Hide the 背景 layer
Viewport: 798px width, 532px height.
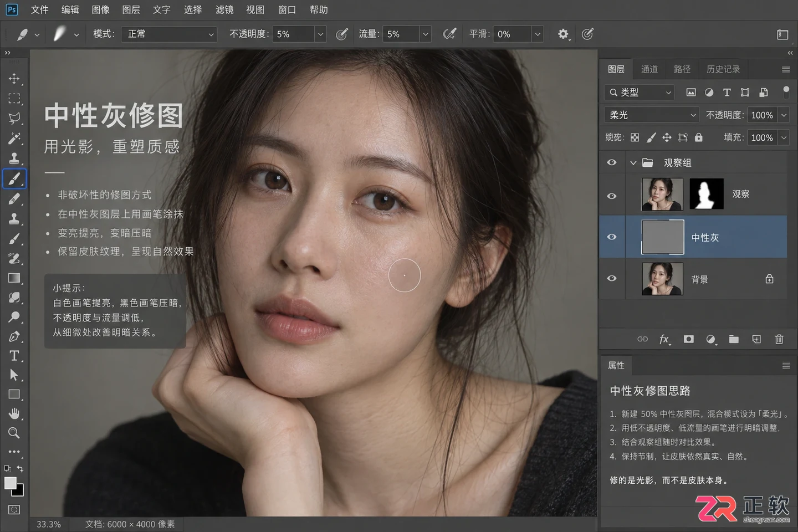pyautogui.click(x=612, y=279)
